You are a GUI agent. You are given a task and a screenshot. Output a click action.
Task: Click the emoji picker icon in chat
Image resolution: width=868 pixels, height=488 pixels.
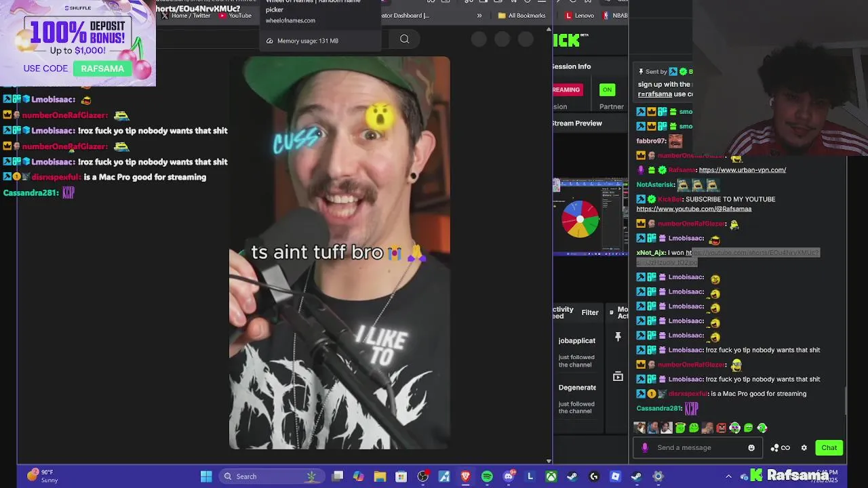click(x=751, y=447)
